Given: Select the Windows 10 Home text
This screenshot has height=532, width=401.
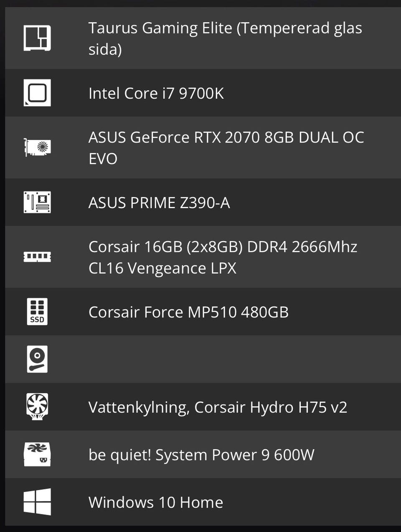Looking at the screenshot, I should (x=156, y=502).
